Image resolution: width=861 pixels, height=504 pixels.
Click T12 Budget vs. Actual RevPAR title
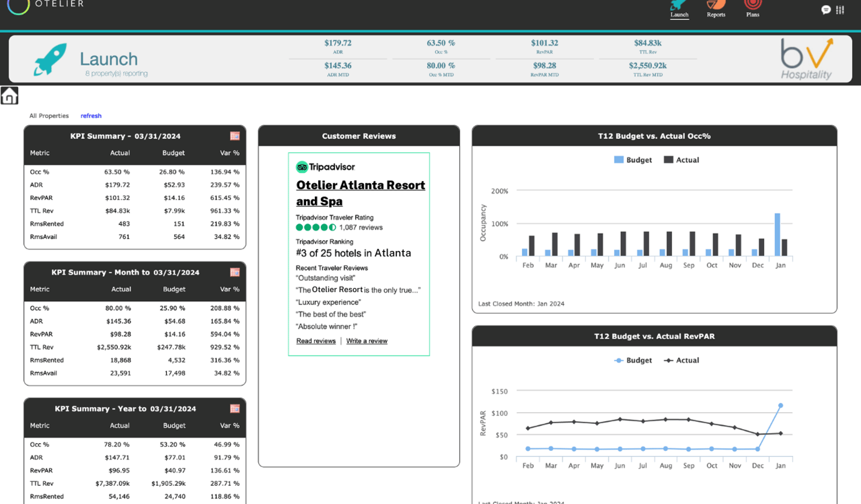[654, 336]
